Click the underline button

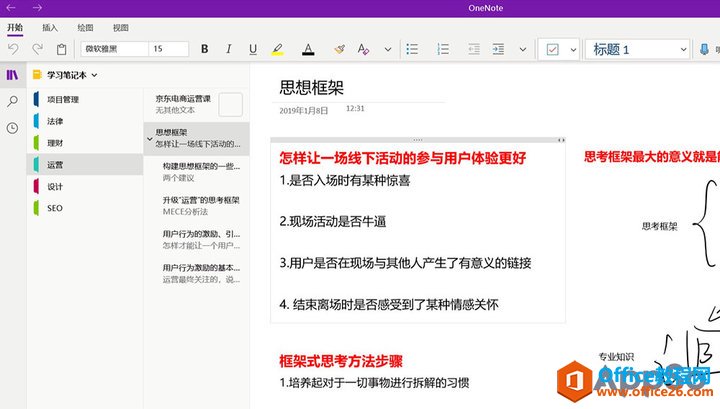pos(252,49)
